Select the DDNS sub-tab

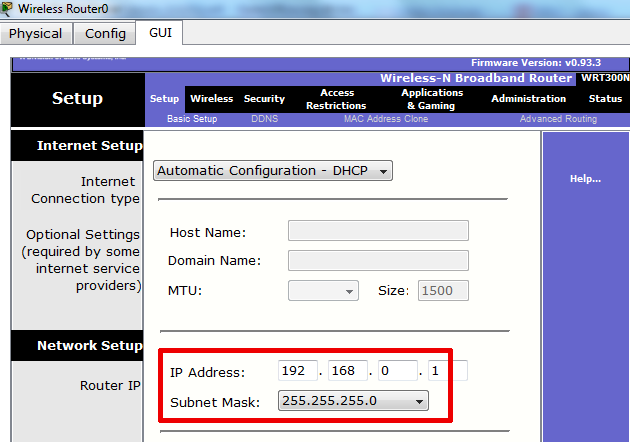tap(264, 119)
